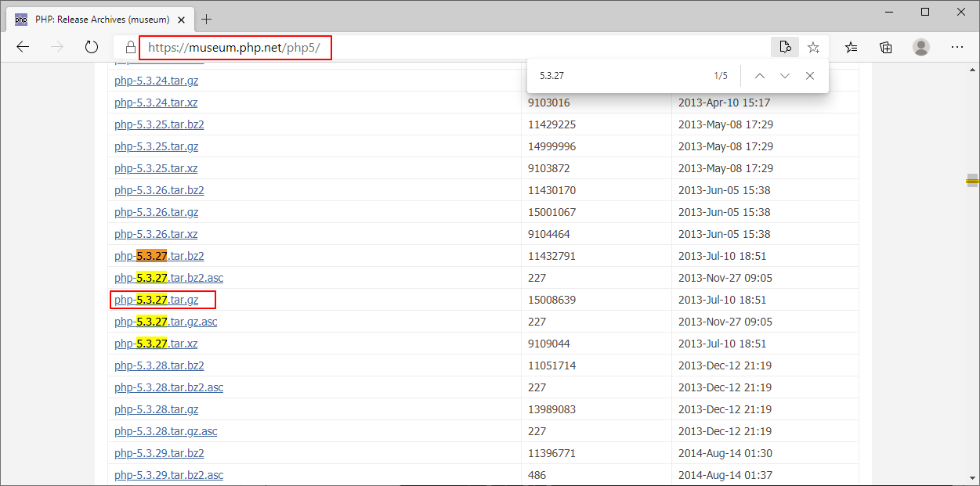Viewport: 980px width, 486px height.
Task: Download php-5.3.25.tar.bz2
Action: pos(159,124)
